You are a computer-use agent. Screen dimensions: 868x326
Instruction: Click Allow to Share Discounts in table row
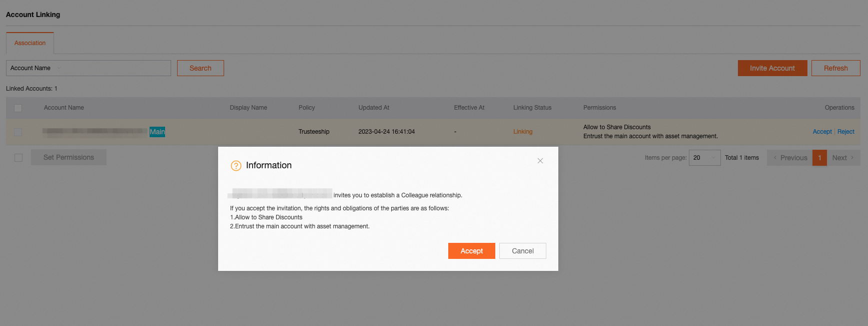click(617, 127)
